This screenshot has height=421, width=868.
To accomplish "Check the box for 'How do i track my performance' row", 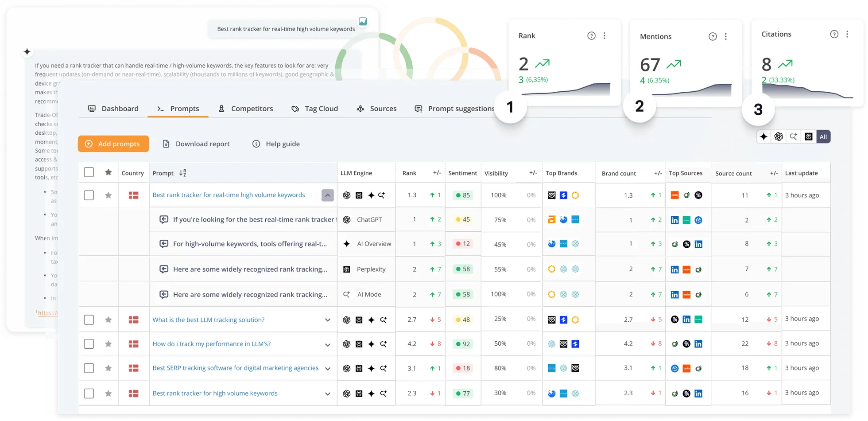I will click(89, 344).
